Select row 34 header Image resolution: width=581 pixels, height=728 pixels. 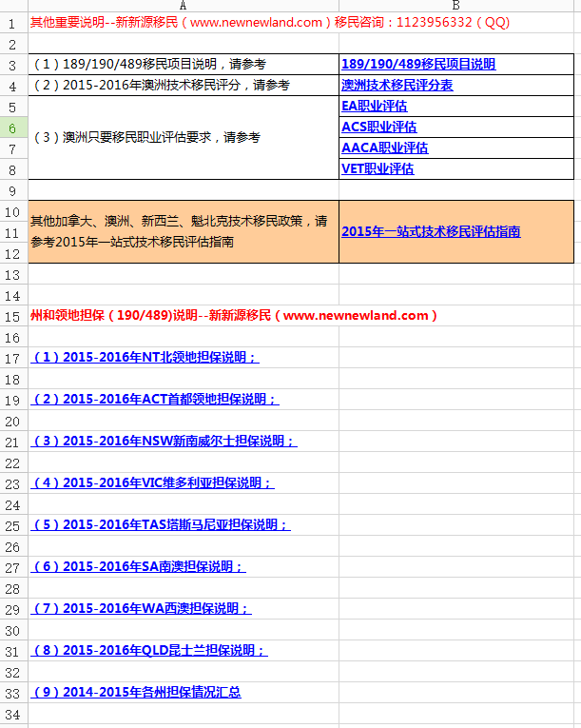pyautogui.click(x=13, y=715)
